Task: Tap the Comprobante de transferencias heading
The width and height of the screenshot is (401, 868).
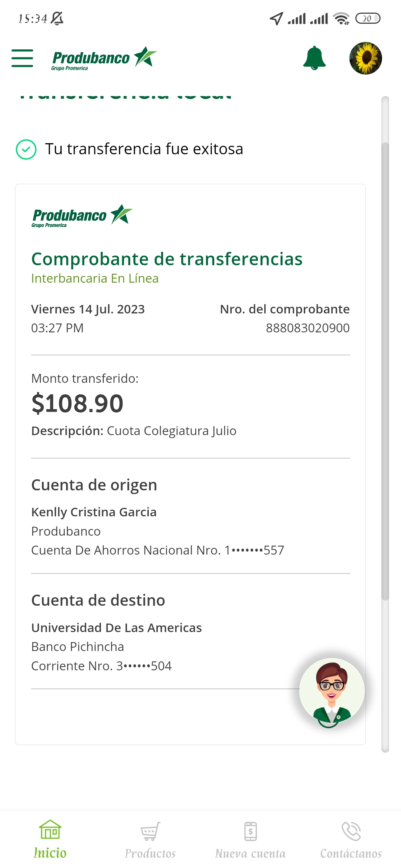Action: 167,259
